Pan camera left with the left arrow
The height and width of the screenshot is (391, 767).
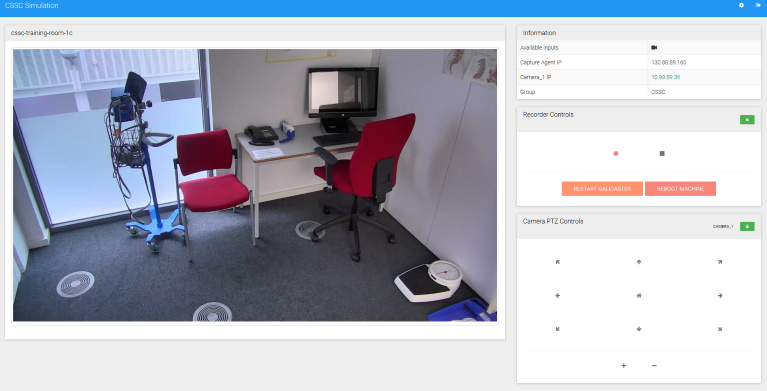558,296
